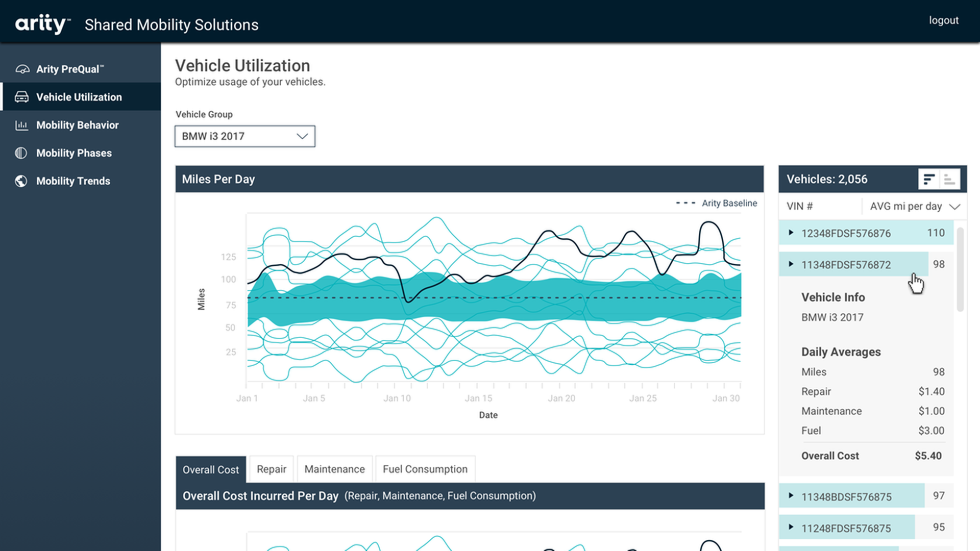Select vehicle row 11248FDSF576875
This screenshot has height=551, width=980.
point(846,528)
